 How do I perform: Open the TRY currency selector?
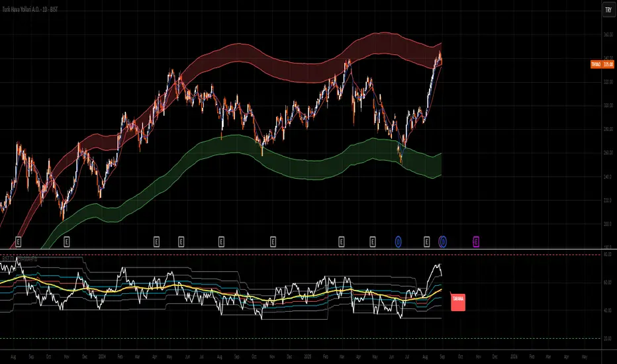(x=608, y=10)
